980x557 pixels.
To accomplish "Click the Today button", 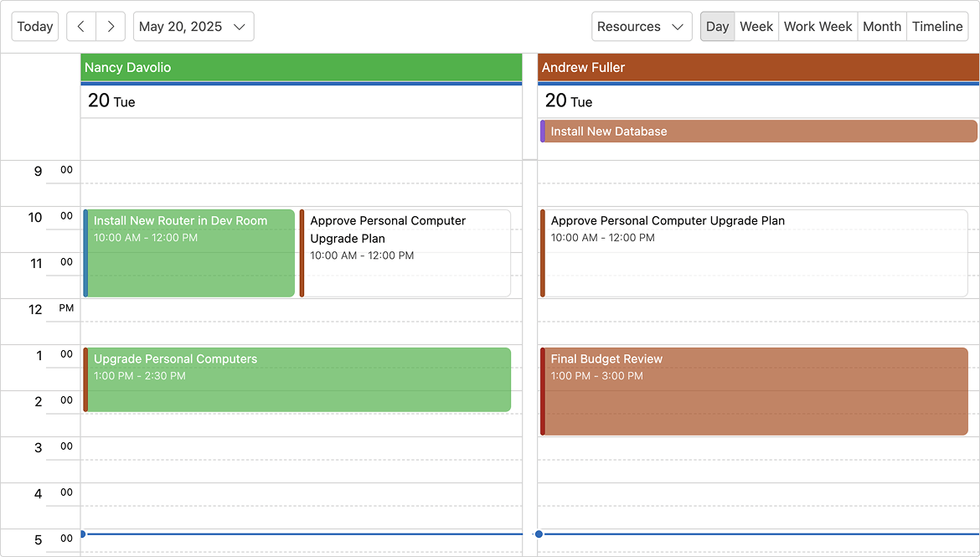I will [x=34, y=26].
